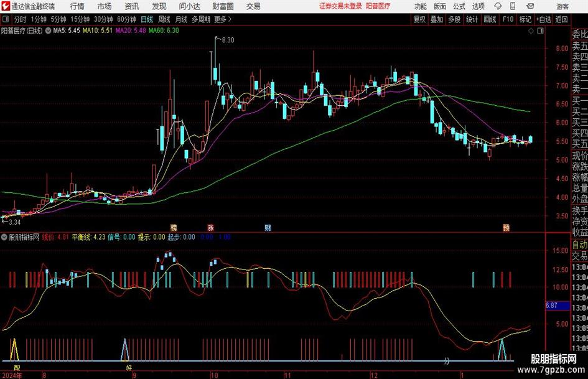Switch to 周线 weekly period
The image size is (588, 379).
coord(164,19)
